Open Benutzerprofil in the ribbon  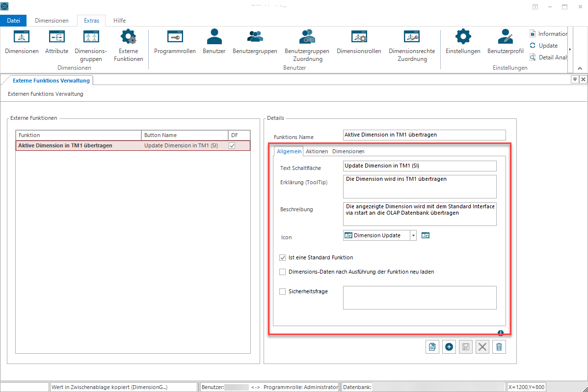click(505, 42)
